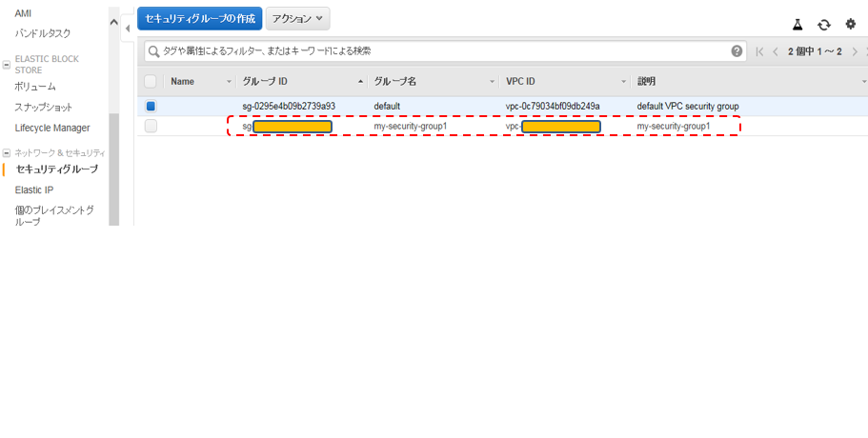The width and height of the screenshot is (868, 438).
Task: Click the グループ ID column header
Action: [265, 82]
